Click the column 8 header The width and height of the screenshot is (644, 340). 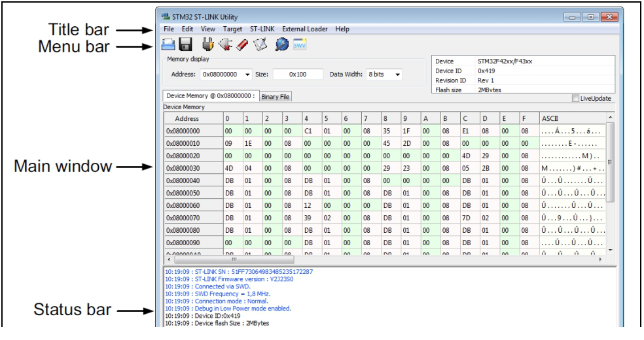click(391, 118)
